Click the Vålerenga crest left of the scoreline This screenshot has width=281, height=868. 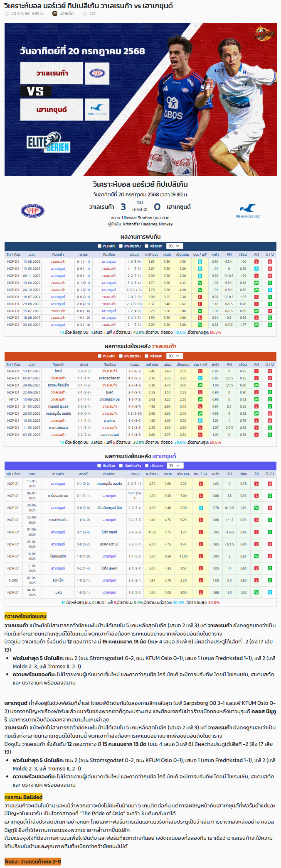click(32, 211)
